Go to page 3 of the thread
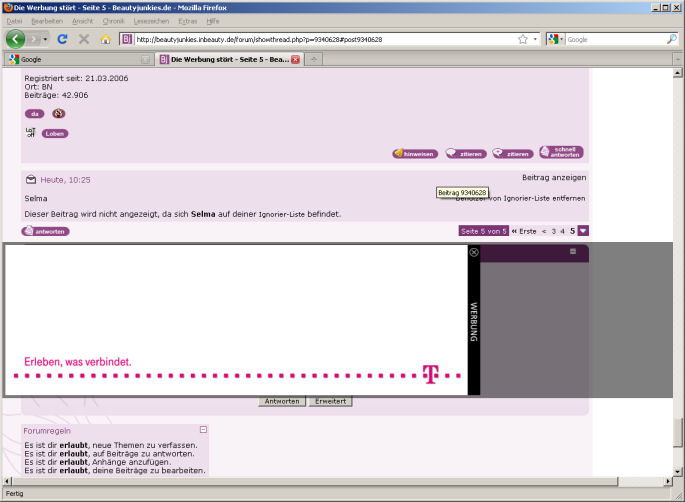 click(553, 231)
